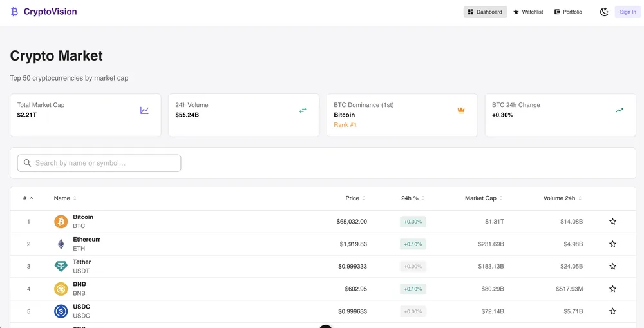This screenshot has height=328, width=644.
Task: Click the Tether coin logo
Action: [x=61, y=266]
